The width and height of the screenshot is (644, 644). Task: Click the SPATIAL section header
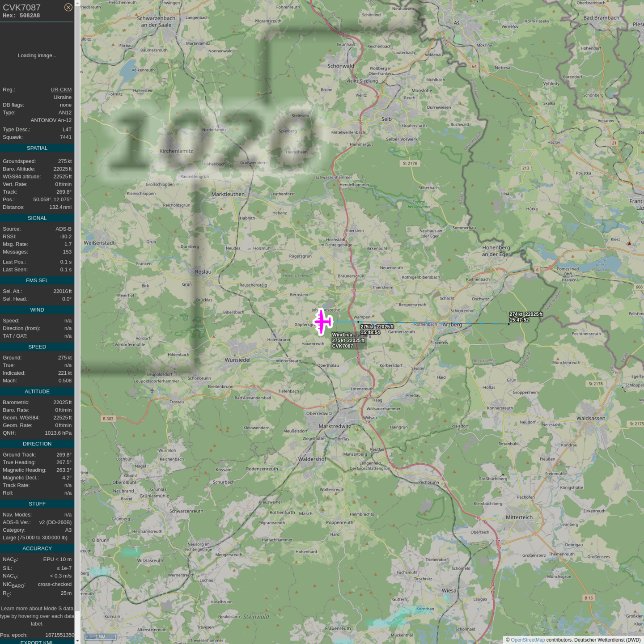[37, 148]
